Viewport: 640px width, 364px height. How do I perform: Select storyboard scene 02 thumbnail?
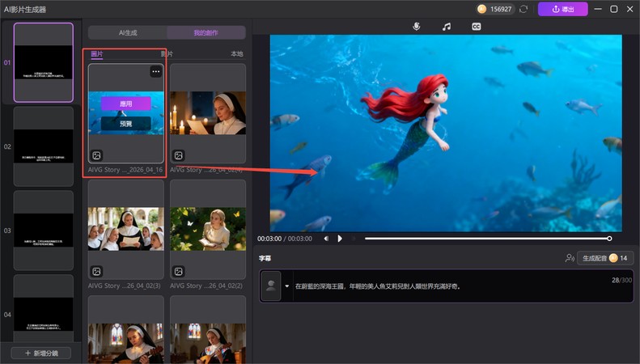(x=43, y=146)
